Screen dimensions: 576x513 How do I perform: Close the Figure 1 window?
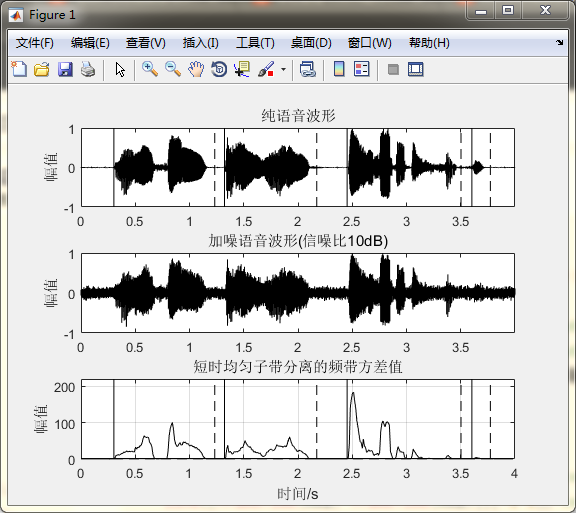546,11
